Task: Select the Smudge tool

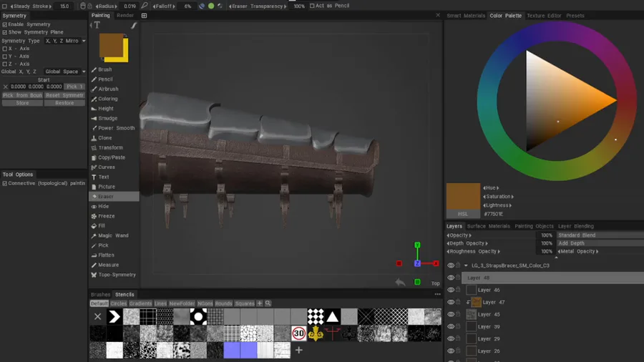Action: pos(107,119)
